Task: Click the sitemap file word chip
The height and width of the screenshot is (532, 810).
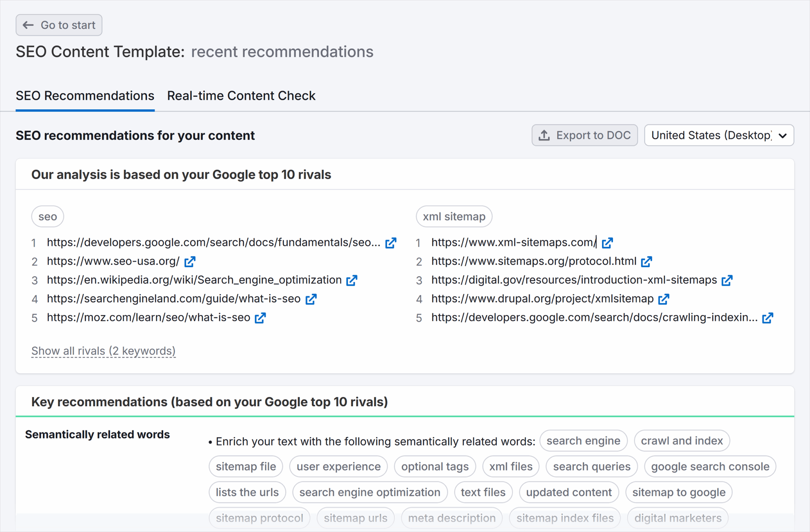Action: pyautogui.click(x=246, y=466)
